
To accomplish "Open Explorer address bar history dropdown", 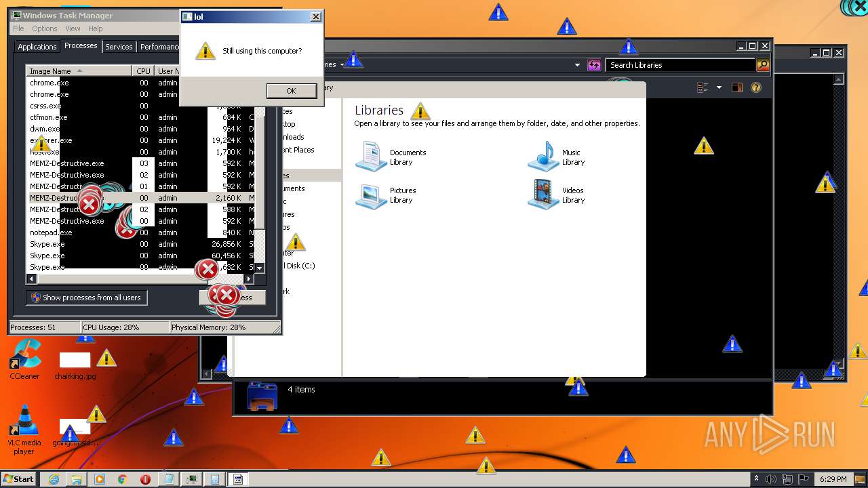I will 577,65.
